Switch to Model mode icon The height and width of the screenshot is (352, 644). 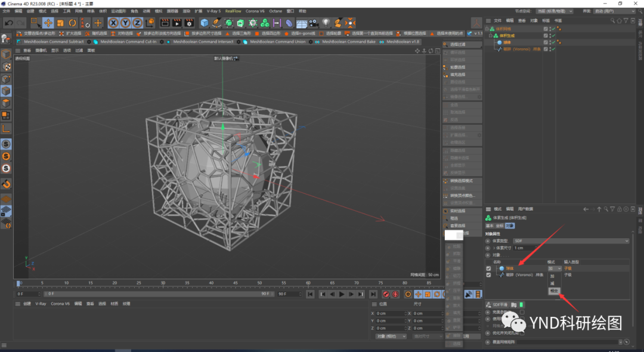[6, 54]
